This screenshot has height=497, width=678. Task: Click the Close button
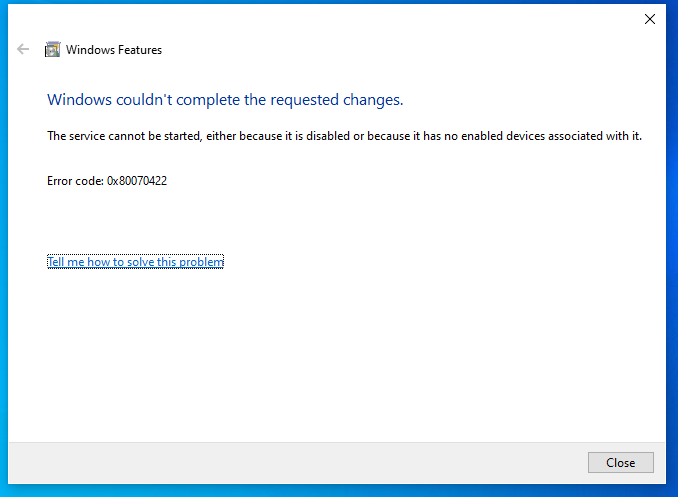click(620, 462)
